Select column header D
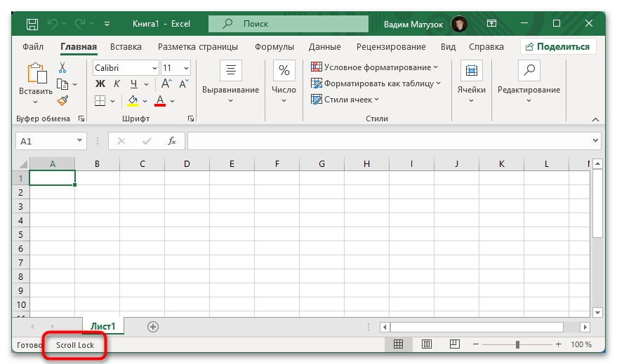The image size is (617, 364). tap(187, 164)
